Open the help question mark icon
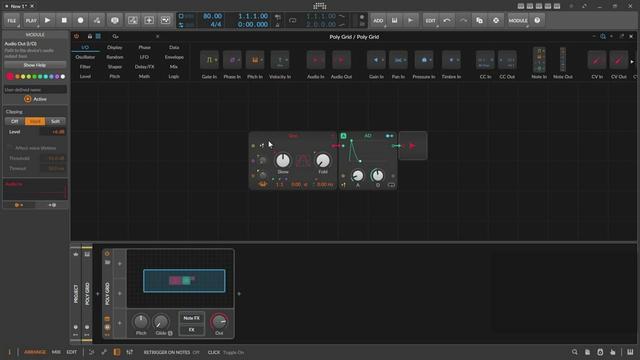Image resolution: width=640 pixels, height=360 pixels. coord(537,20)
